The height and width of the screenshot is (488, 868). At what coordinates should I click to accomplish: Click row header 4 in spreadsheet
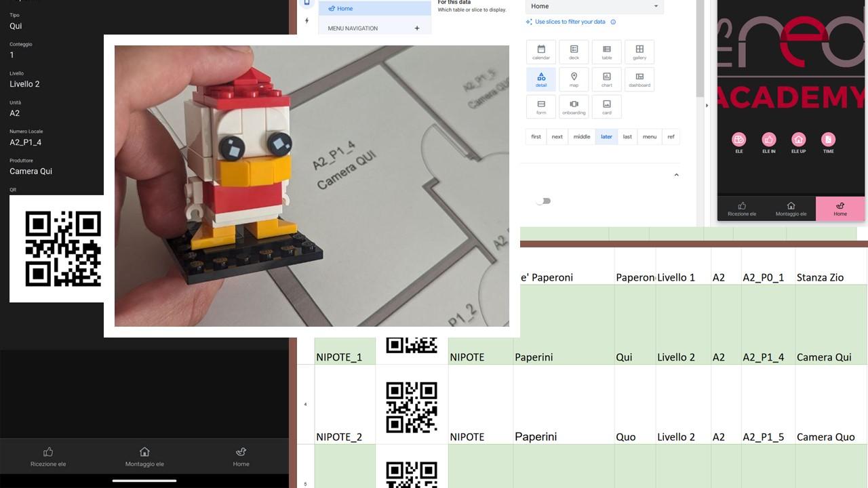tap(305, 405)
